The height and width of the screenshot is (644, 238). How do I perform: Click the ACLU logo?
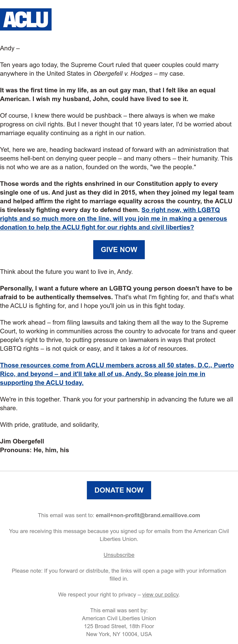click(26, 19)
